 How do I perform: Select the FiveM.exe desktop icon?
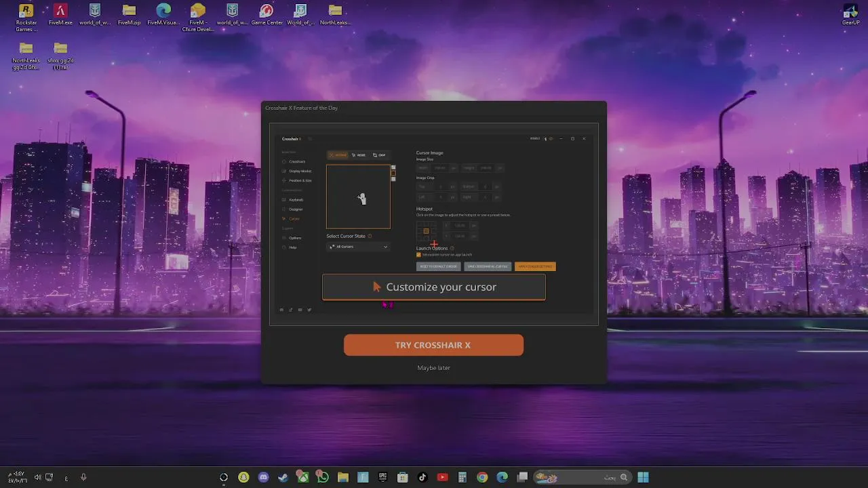[x=60, y=15]
